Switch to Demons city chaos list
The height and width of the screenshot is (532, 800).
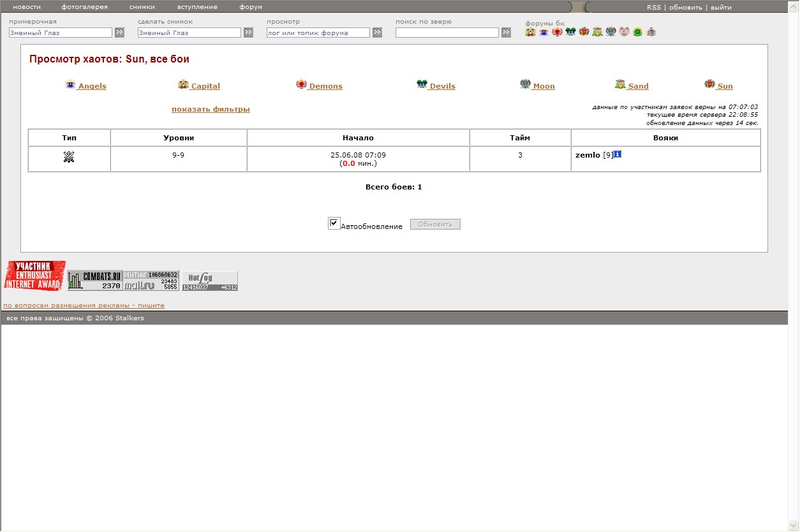tap(325, 86)
